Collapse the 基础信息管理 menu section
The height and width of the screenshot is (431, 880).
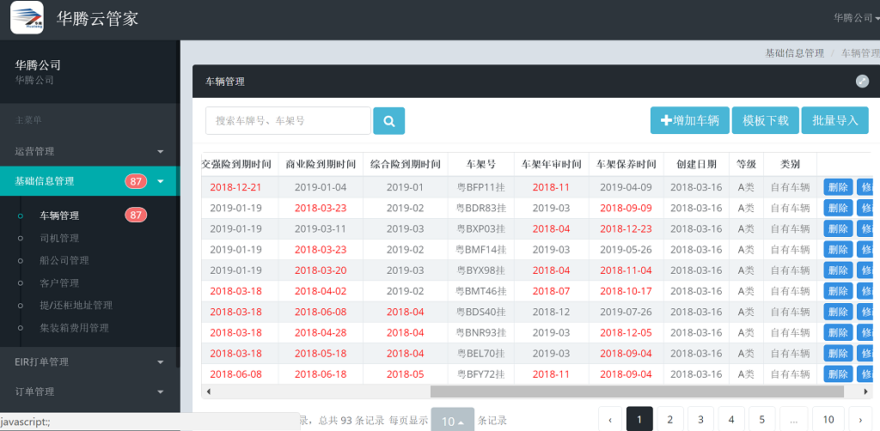[160, 181]
